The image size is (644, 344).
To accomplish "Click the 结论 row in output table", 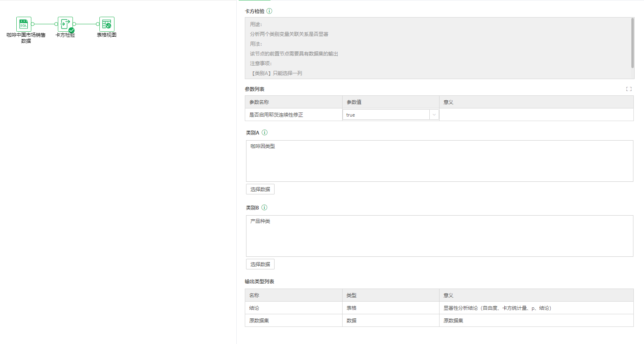I will point(254,308).
